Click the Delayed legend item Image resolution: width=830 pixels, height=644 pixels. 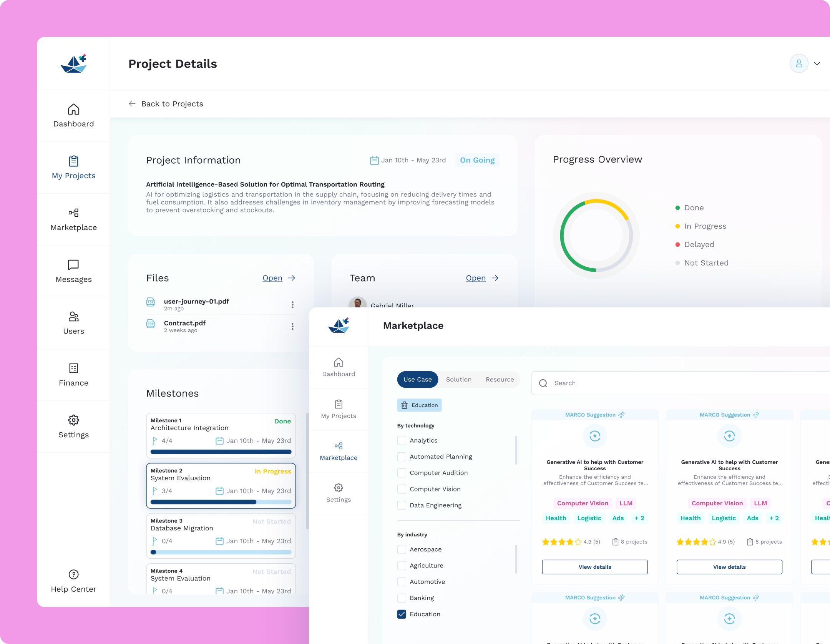pyautogui.click(x=695, y=245)
